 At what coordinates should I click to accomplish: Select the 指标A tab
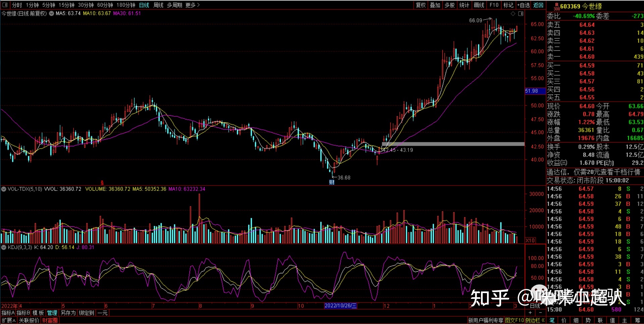[x=8, y=313]
